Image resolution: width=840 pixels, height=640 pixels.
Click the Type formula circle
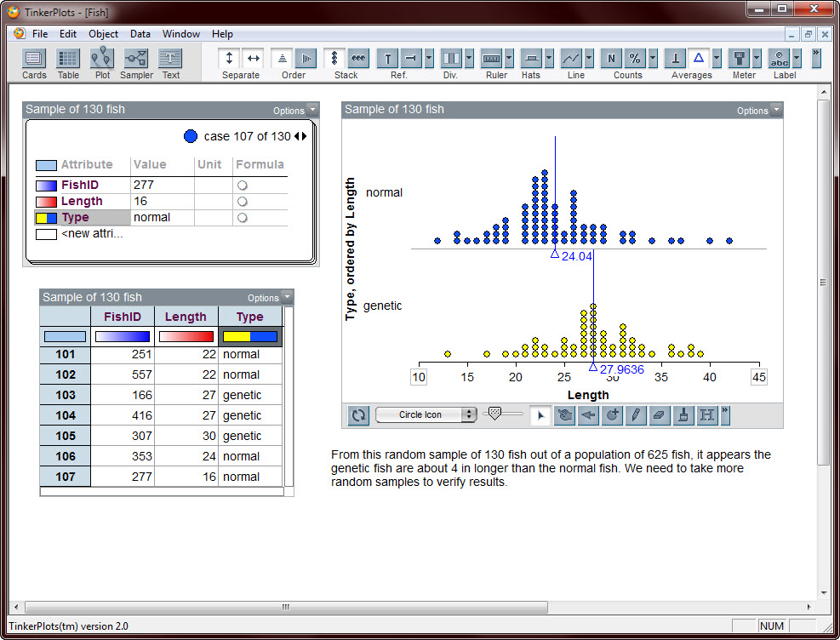tap(243, 217)
